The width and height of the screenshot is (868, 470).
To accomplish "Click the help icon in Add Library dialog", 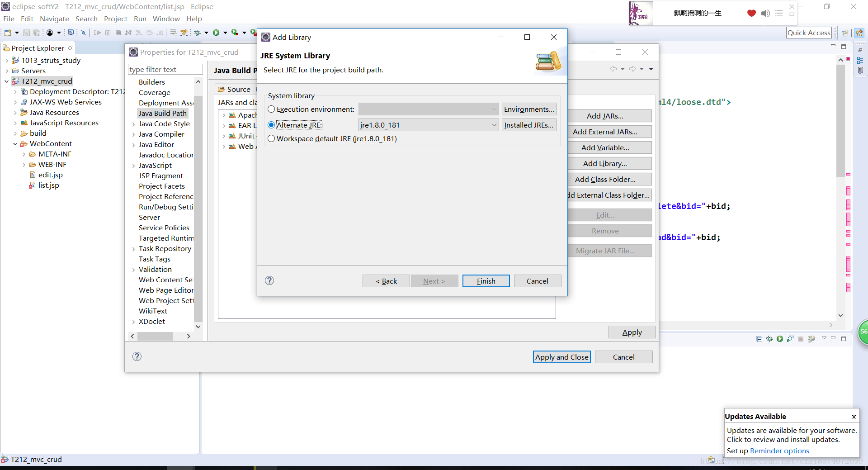I will click(269, 280).
